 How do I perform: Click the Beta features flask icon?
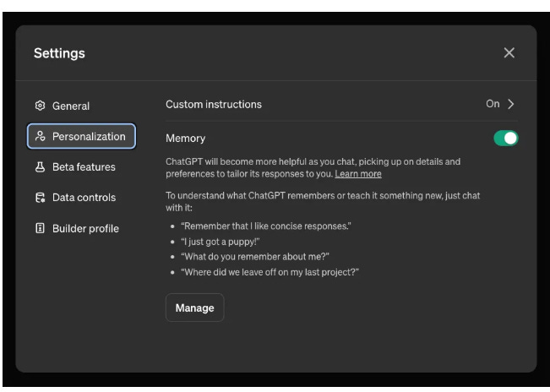coord(40,167)
